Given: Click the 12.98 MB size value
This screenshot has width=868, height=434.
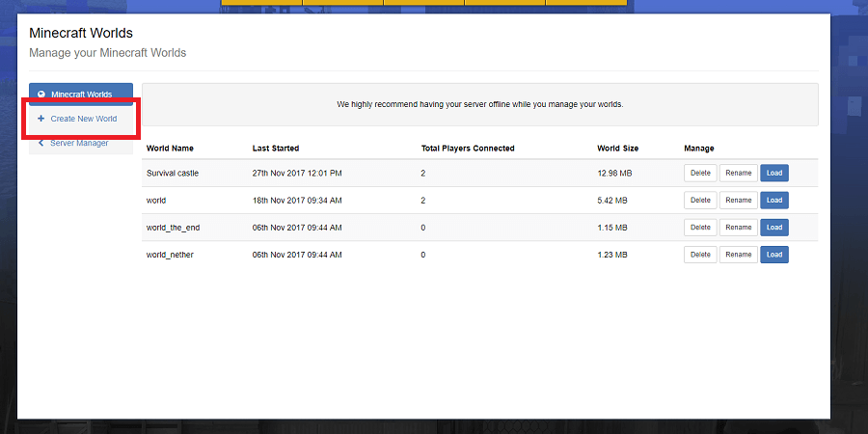Looking at the screenshot, I should pos(614,174).
